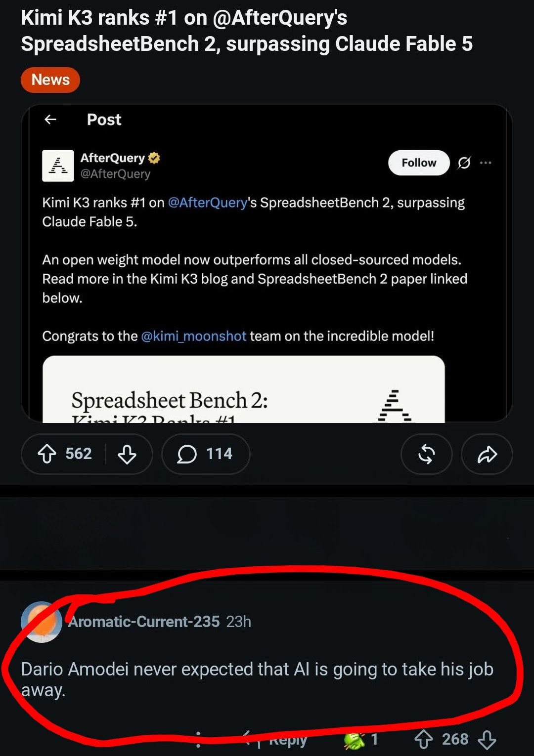Reply to the Dario Amodei comment
The height and width of the screenshot is (756, 534).
tap(277, 739)
